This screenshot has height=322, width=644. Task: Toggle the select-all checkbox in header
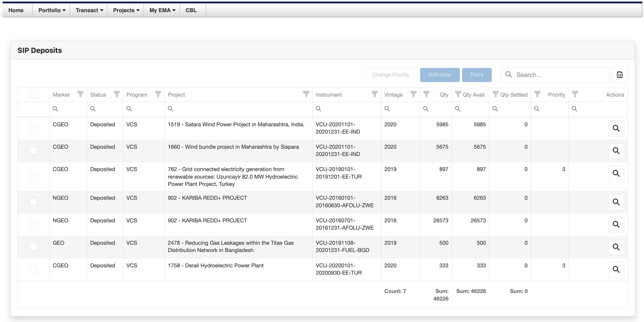coord(34,95)
